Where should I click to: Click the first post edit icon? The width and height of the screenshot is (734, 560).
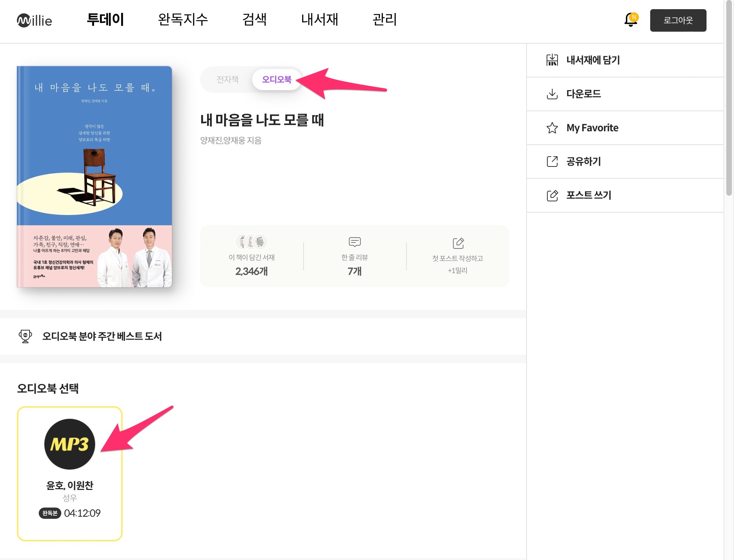458,243
